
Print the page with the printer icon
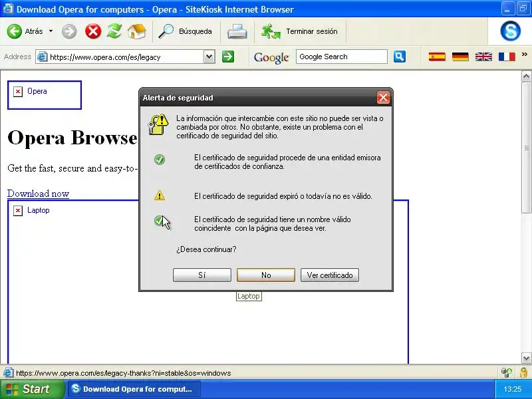(237, 31)
